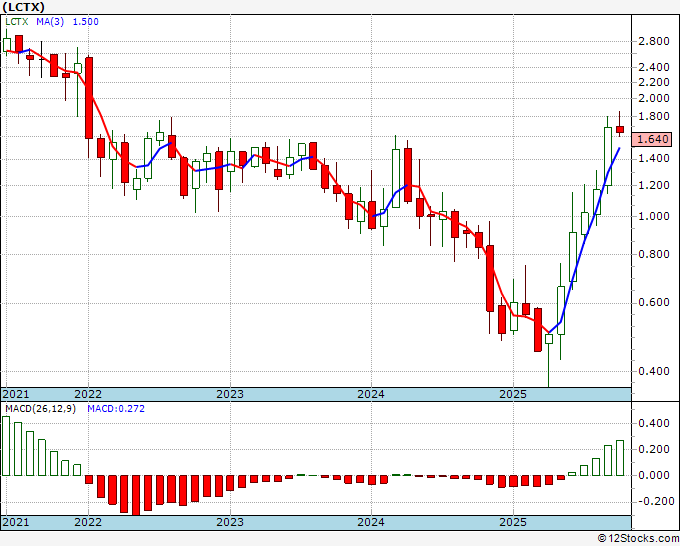
Task: Click the tall red candlestick at start of 2022
Action: click(x=89, y=98)
